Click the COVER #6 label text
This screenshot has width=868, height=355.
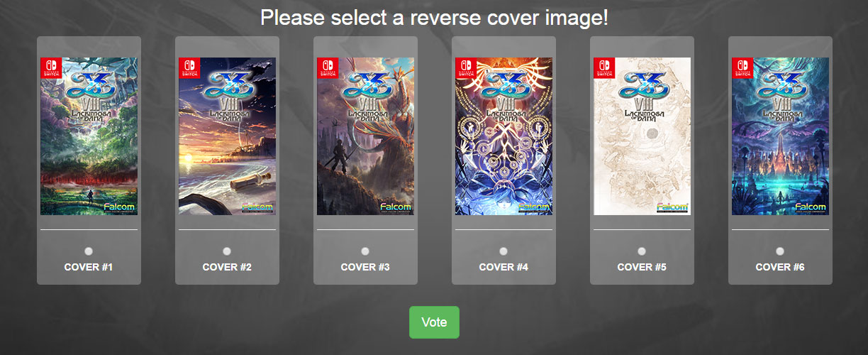(780, 268)
